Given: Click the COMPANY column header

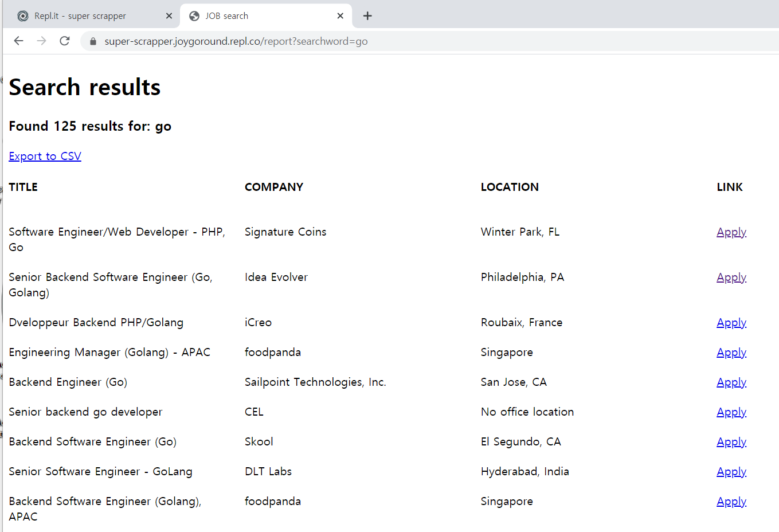Looking at the screenshot, I should [274, 187].
